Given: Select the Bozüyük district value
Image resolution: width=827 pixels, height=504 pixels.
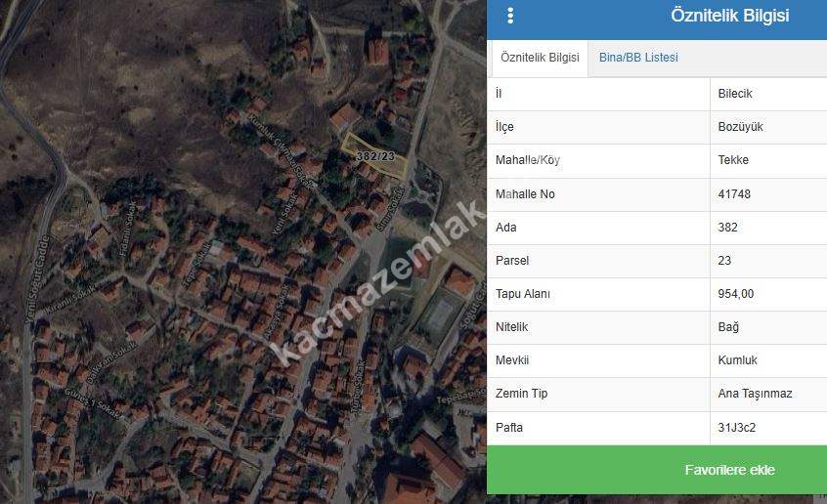Looking at the screenshot, I should point(740,127).
